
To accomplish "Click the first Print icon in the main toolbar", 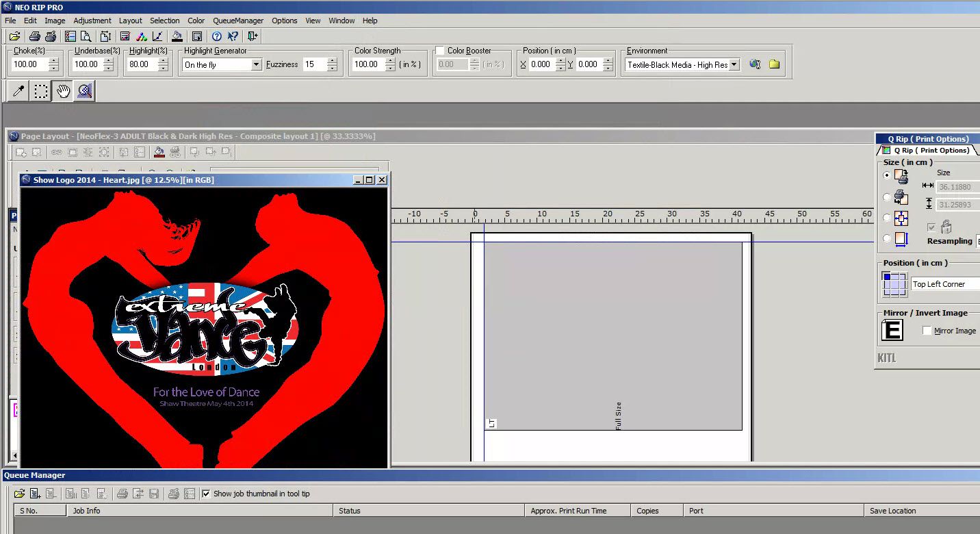I will pyautogui.click(x=34, y=36).
